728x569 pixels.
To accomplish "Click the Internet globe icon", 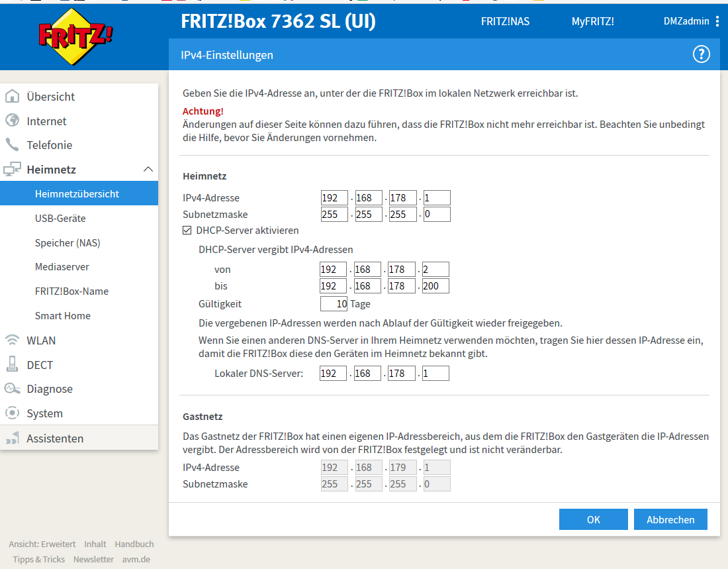I will point(12,121).
